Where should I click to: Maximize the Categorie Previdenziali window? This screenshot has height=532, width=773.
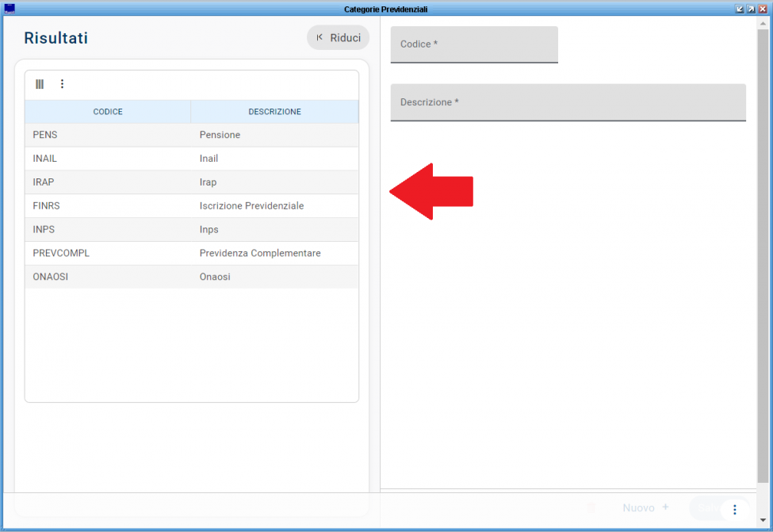tap(751, 9)
